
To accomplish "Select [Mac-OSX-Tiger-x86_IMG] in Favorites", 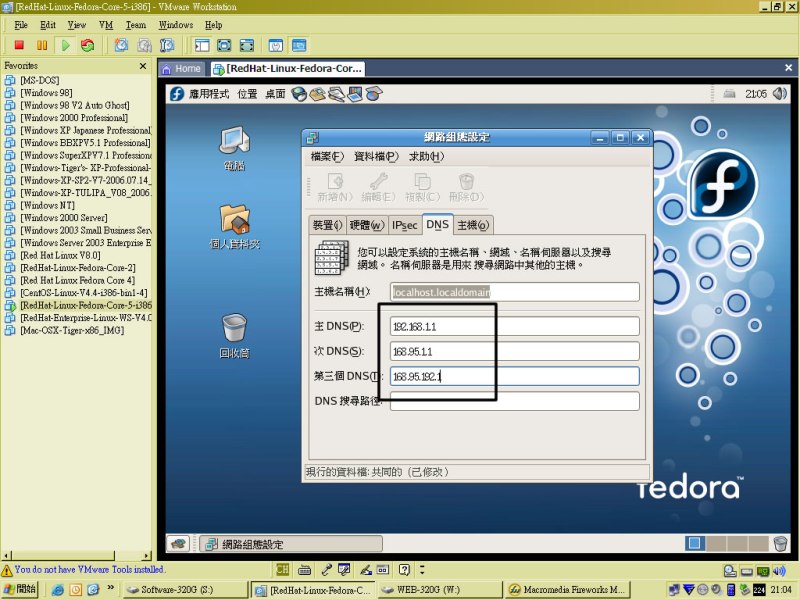I will (72, 330).
